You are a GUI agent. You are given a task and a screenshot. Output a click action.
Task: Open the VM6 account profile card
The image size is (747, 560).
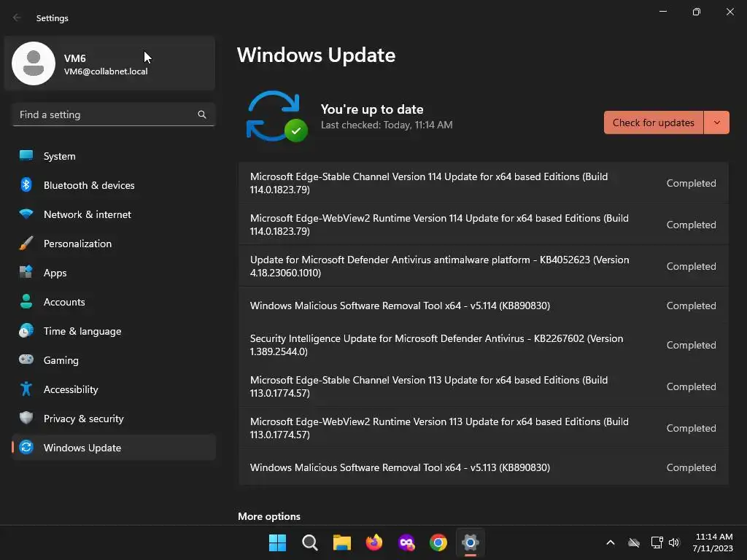pyautogui.click(x=109, y=63)
